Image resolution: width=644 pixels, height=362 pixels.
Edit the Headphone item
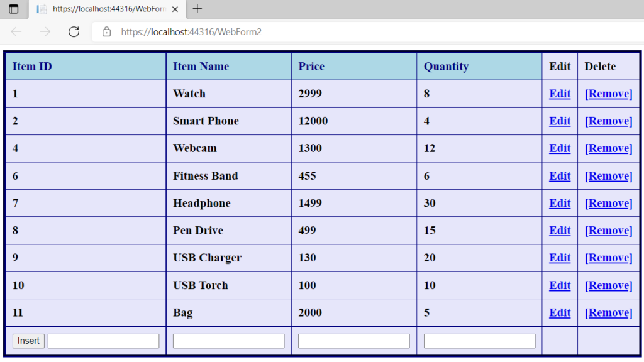(559, 203)
